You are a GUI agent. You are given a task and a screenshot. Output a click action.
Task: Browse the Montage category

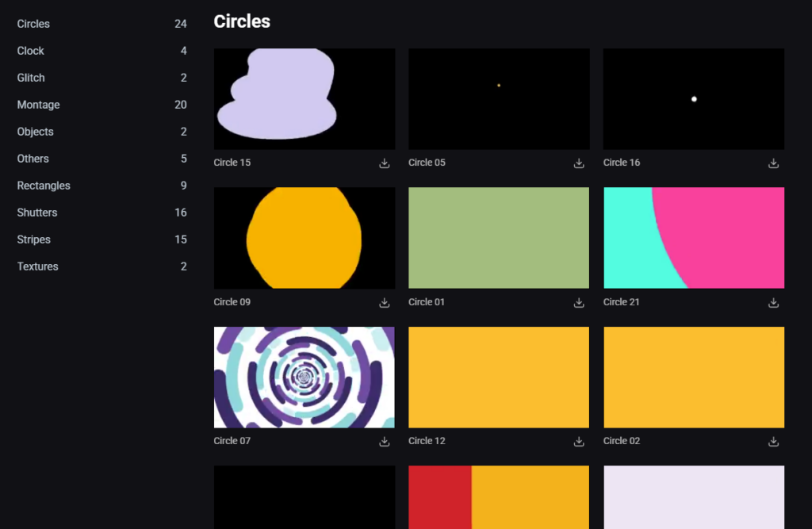coord(38,105)
